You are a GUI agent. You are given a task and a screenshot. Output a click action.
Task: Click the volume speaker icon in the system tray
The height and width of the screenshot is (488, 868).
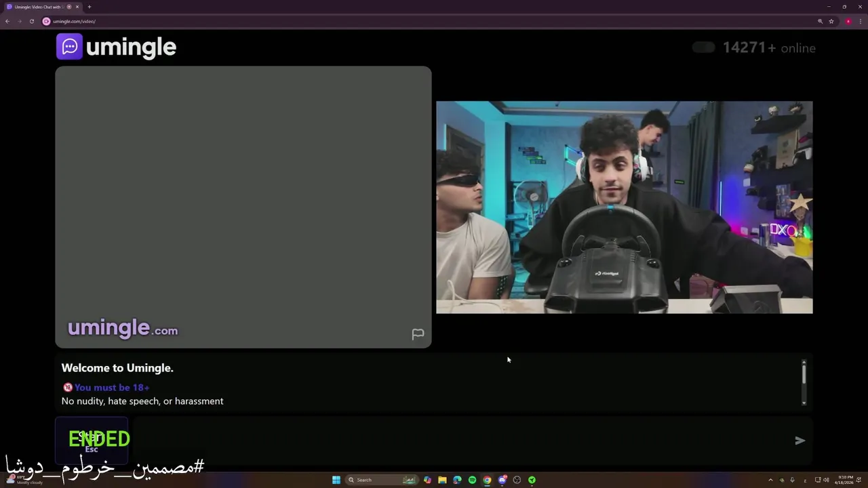tap(826, 480)
